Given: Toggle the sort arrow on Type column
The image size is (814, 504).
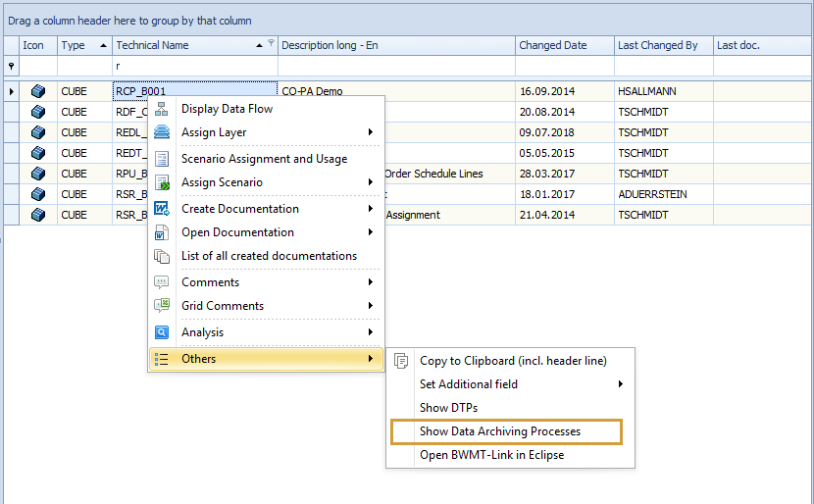Looking at the screenshot, I should click(104, 45).
